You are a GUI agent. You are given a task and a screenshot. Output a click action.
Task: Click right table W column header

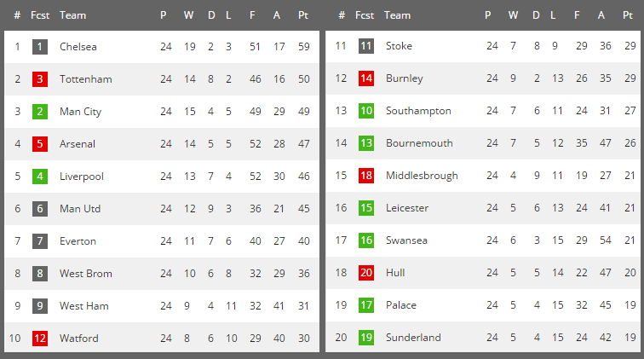pos(513,15)
